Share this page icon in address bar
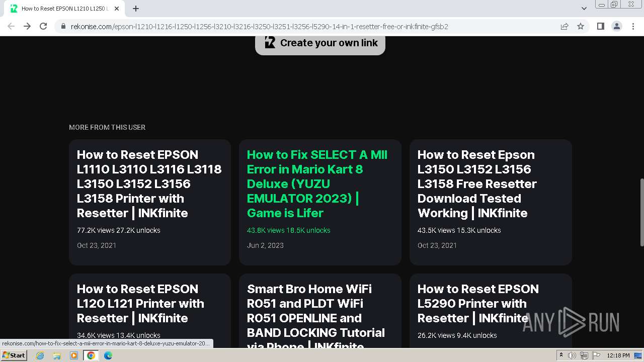 tap(565, 26)
